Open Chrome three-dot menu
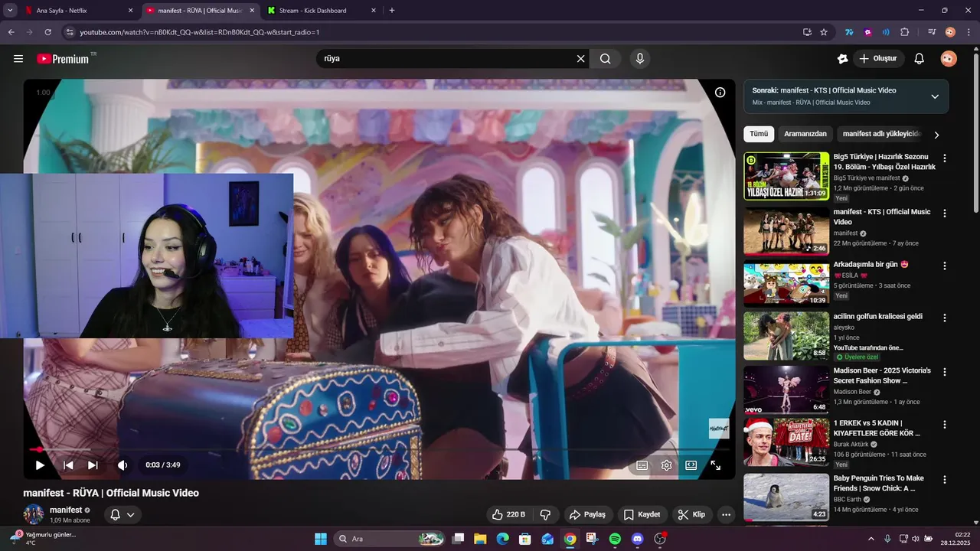 coord(968,32)
